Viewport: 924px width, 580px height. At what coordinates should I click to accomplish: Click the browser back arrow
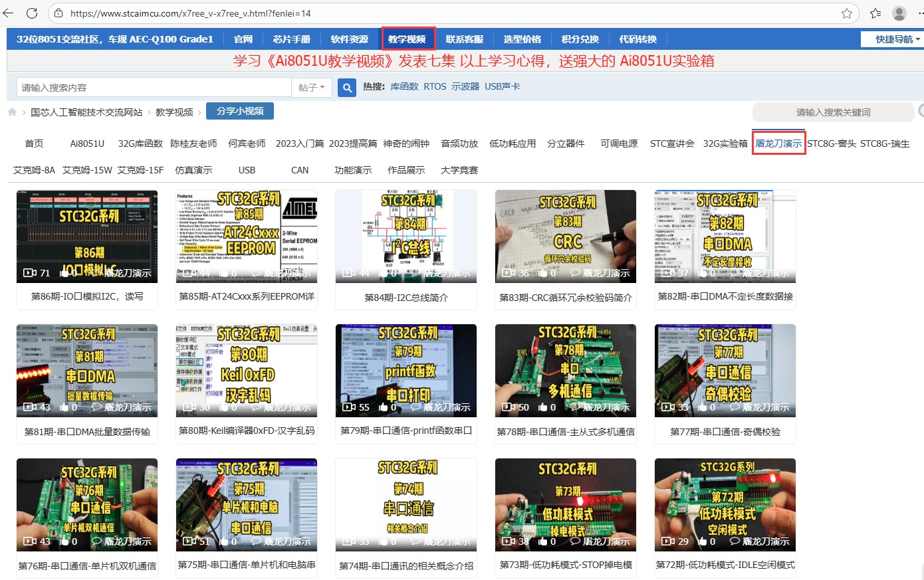pos(9,13)
